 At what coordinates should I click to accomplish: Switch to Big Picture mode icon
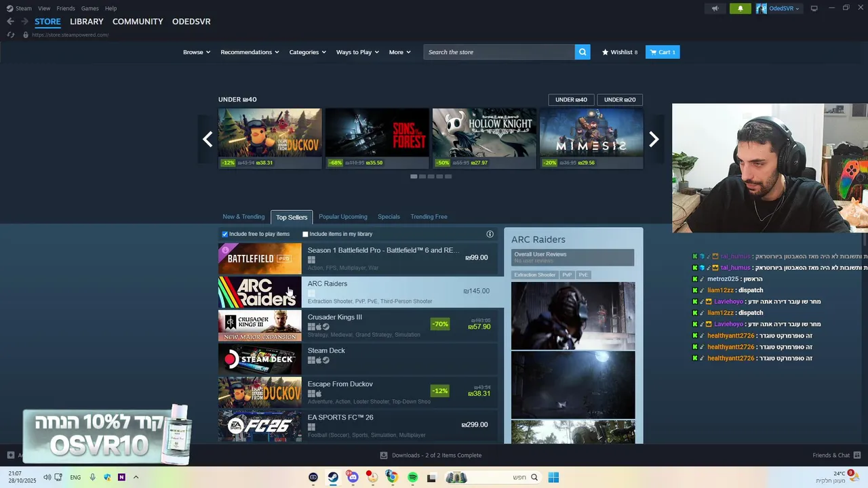tap(814, 9)
